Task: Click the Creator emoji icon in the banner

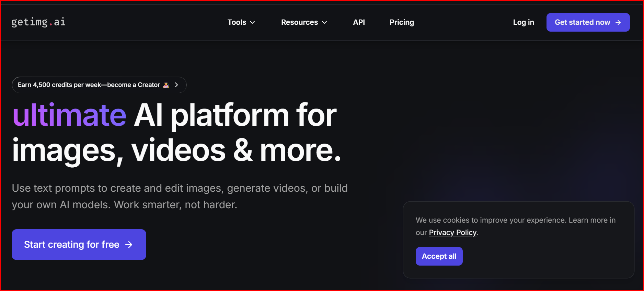Action: [x=166, y=85]
